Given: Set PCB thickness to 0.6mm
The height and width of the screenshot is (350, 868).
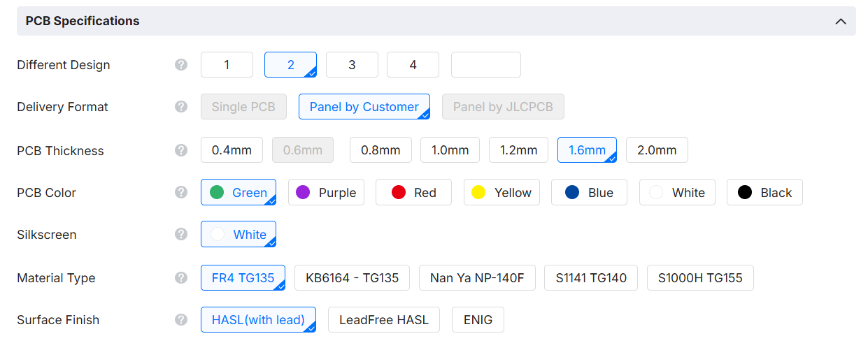Looking at the screenshot, I should (303, 150).
